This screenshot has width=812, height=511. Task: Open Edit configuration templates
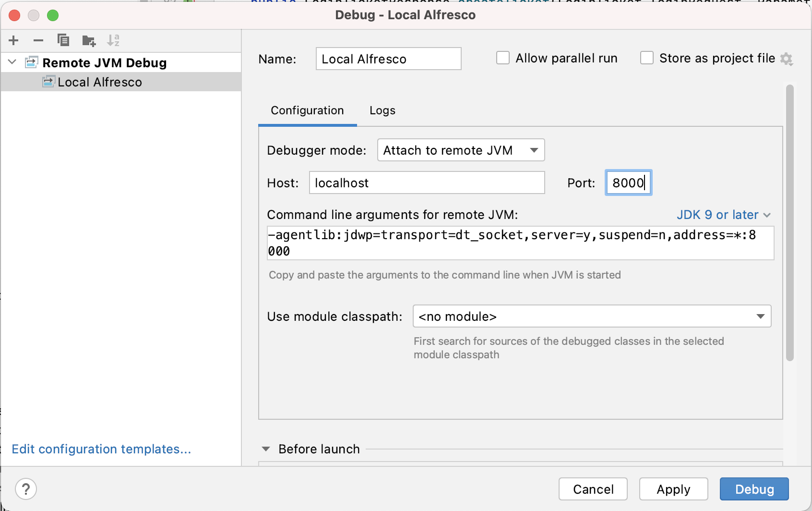[x=101, y=449]
